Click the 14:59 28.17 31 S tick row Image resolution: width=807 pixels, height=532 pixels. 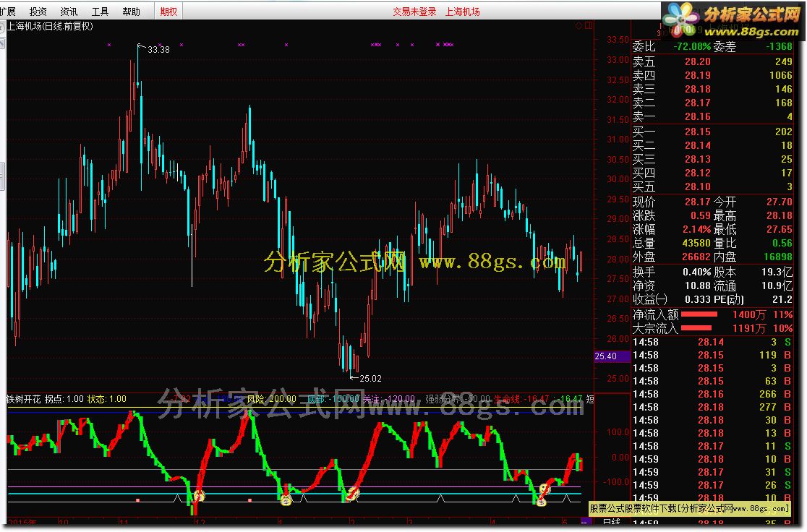click(712, 472)
